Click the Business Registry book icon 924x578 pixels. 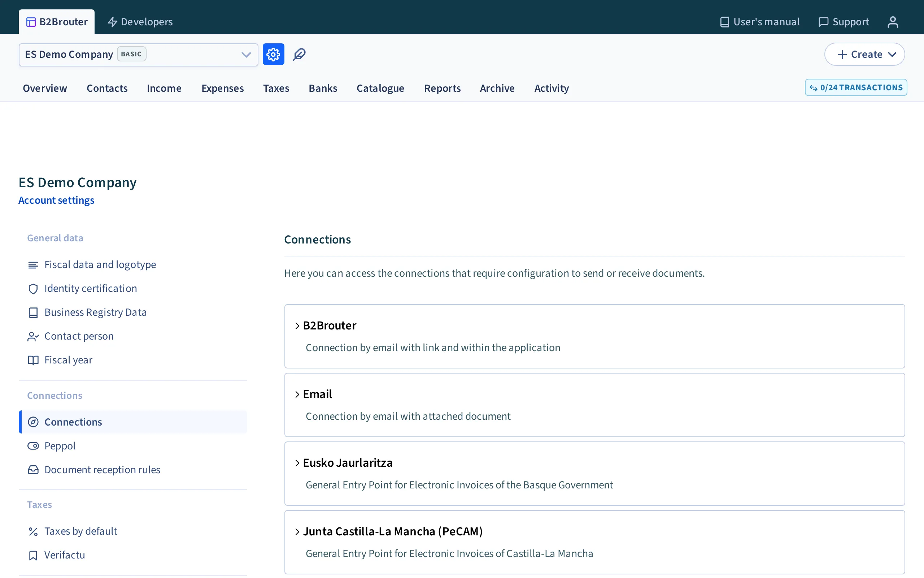coord(33,313)
